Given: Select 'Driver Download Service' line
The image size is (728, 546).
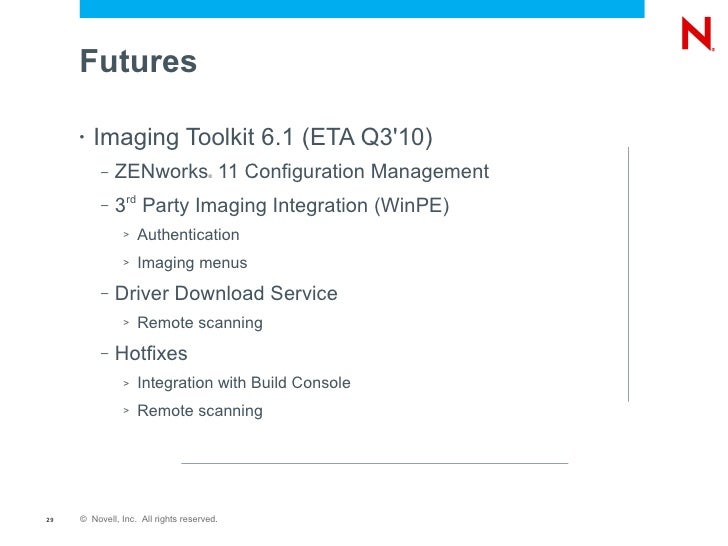Looking at the screenshot, I should tap(226, 293).
